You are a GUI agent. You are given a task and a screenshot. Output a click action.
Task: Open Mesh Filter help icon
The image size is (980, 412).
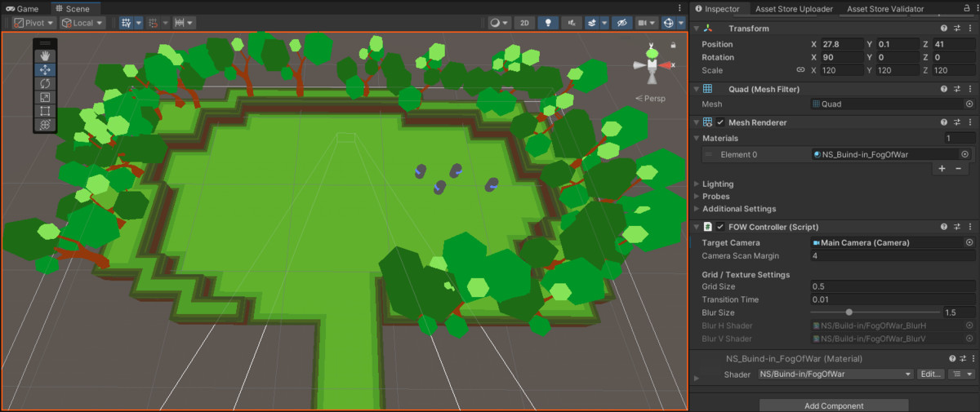944,89
